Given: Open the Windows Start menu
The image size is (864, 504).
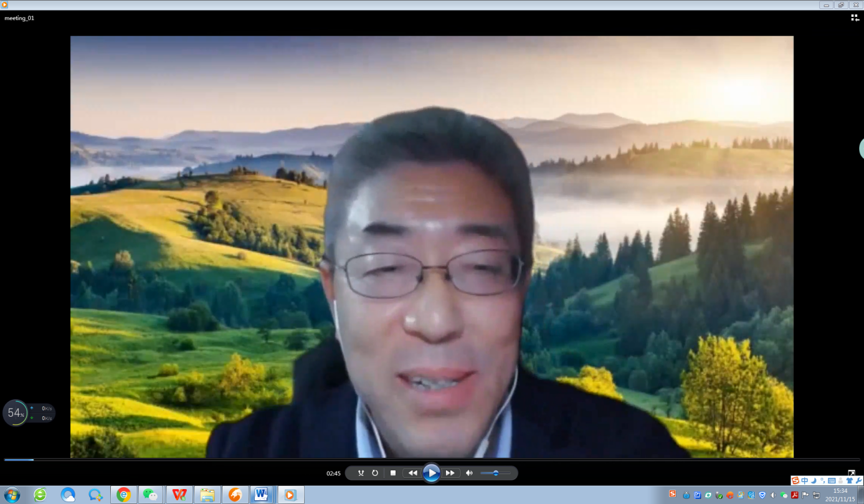Looking at the screenshot, I should click(12, 495).
